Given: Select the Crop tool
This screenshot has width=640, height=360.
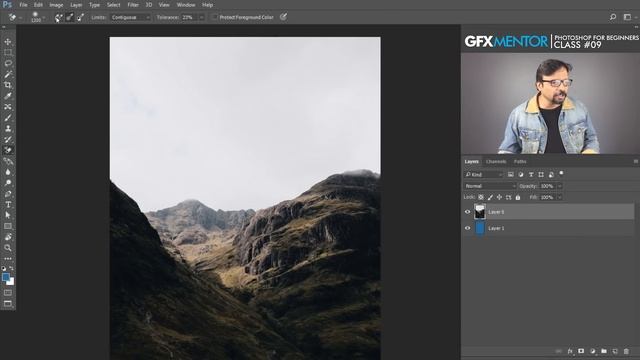Looking at the screenshot, I should click(8, 85).
